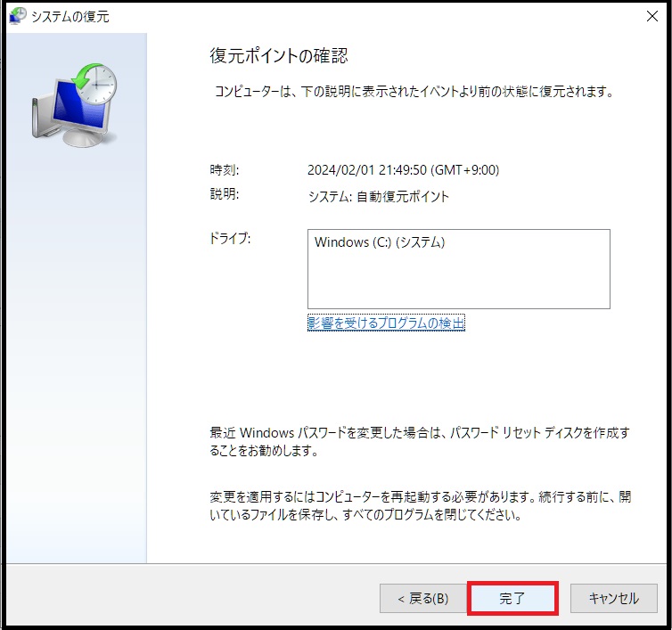Open the 影響を受けるプログラムの検出 link
The width and height of the screenshot is (672, 630).
386,323
